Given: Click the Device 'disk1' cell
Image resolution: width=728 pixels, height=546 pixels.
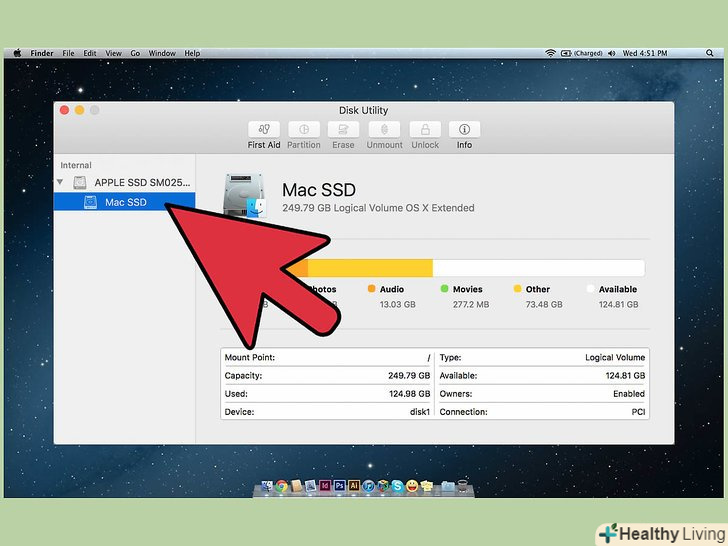Looking at the screenshot, I should pos(420,412).
